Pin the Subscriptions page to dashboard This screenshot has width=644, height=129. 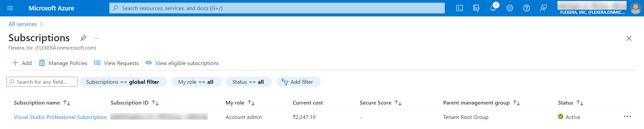coord(83,38)
